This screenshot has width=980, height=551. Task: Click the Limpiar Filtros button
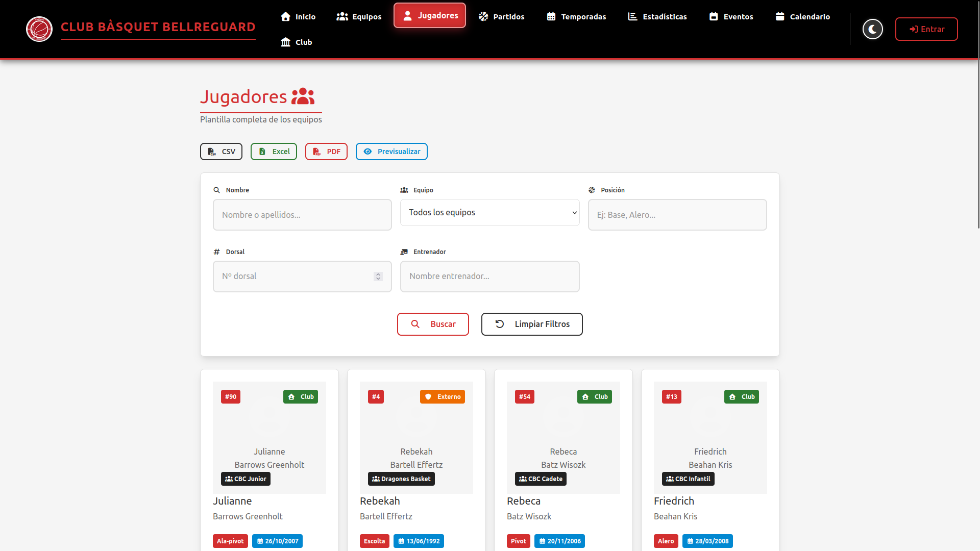pyautogui.click(x=532, y=324)
